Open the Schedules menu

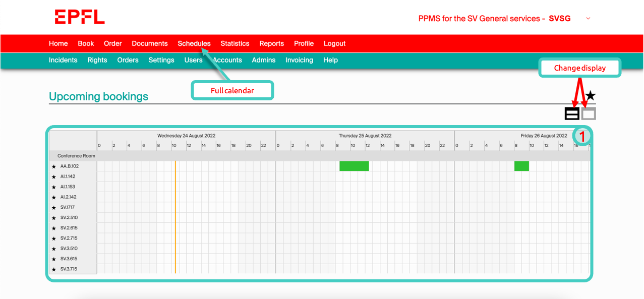tap(194, 43)
